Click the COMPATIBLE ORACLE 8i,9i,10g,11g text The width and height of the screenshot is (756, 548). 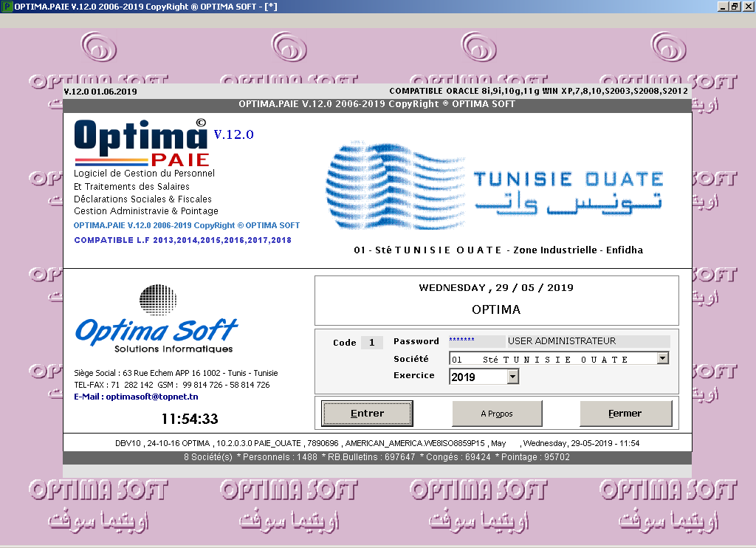click(538, 91)
